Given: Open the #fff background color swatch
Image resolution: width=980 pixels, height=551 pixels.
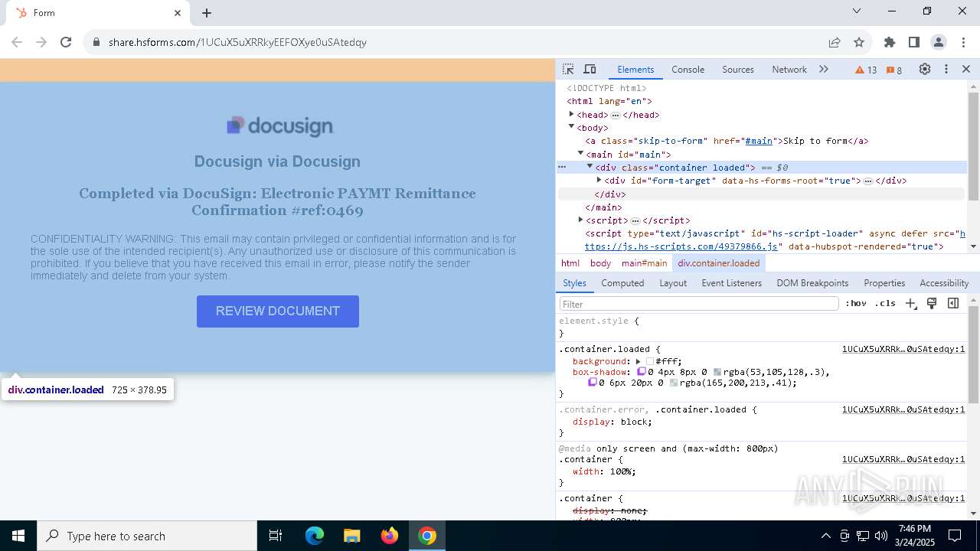Looking at the screenshot, I should 650,361.
